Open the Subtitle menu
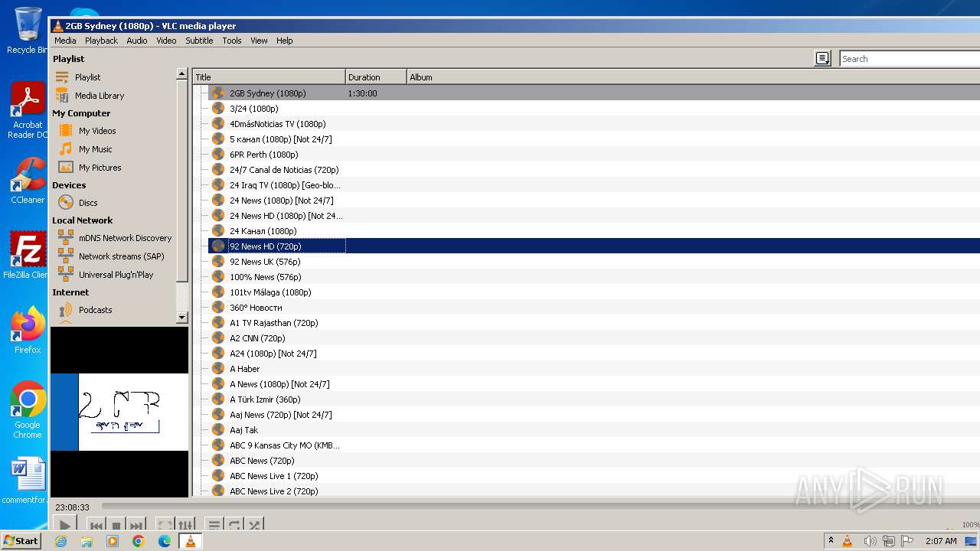The width and height of the screenshot is (980, 551). click(199, 41)
